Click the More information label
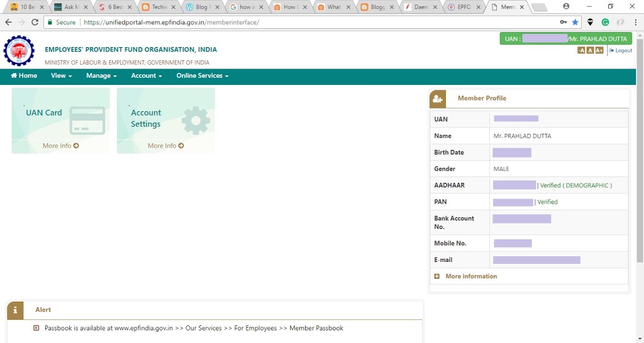The width and height of the screenshot is (644, 343). click(471, 276)
